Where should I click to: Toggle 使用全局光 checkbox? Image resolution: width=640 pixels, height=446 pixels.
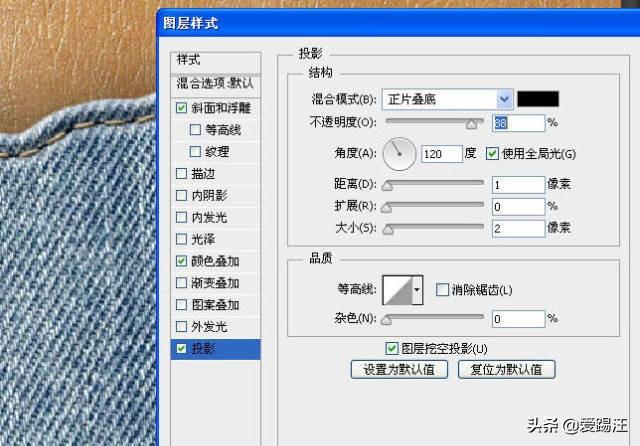point(492,154)
